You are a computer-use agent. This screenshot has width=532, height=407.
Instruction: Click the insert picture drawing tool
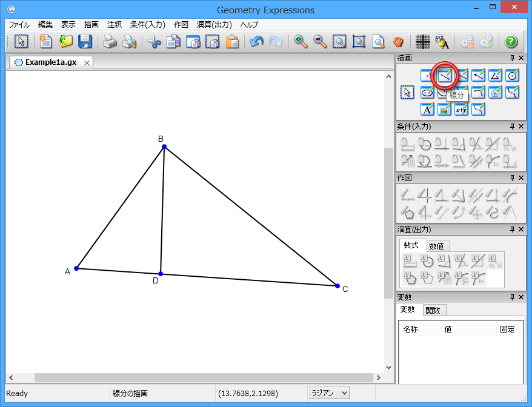(x=444, y=110)
